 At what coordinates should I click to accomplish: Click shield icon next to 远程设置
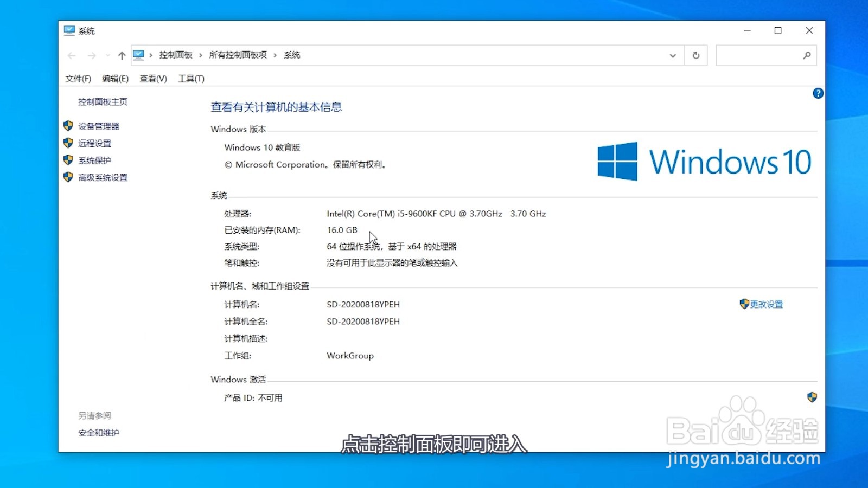click(x=68, y=143)
